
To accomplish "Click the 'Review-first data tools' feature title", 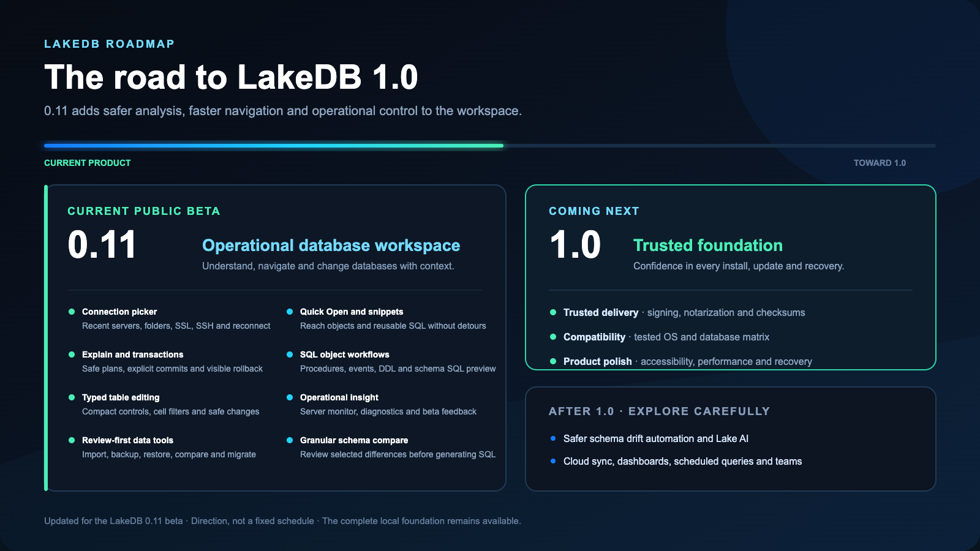I will 127,440.
